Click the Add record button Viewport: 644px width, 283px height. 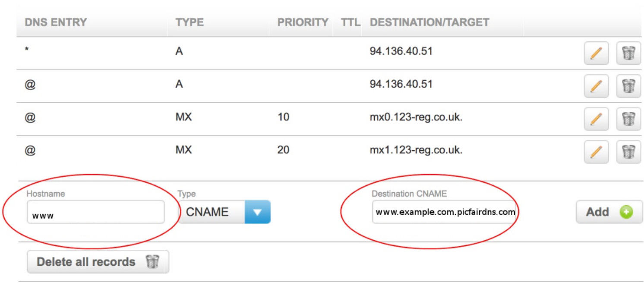pyautogui.click(x=609, y=212)
